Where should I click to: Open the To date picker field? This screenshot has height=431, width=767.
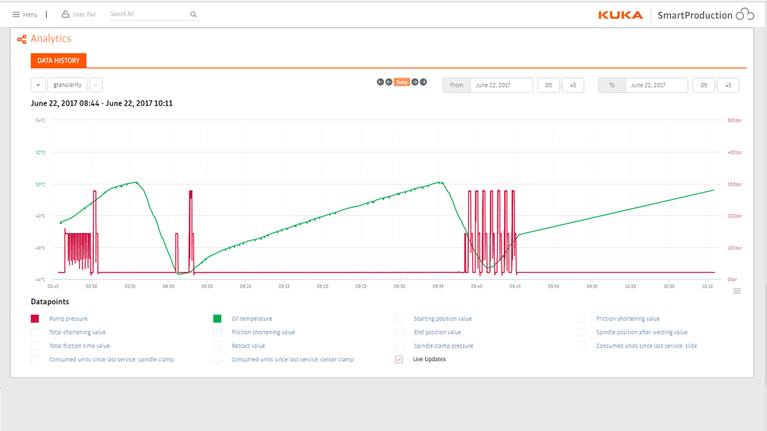point(656,85)
